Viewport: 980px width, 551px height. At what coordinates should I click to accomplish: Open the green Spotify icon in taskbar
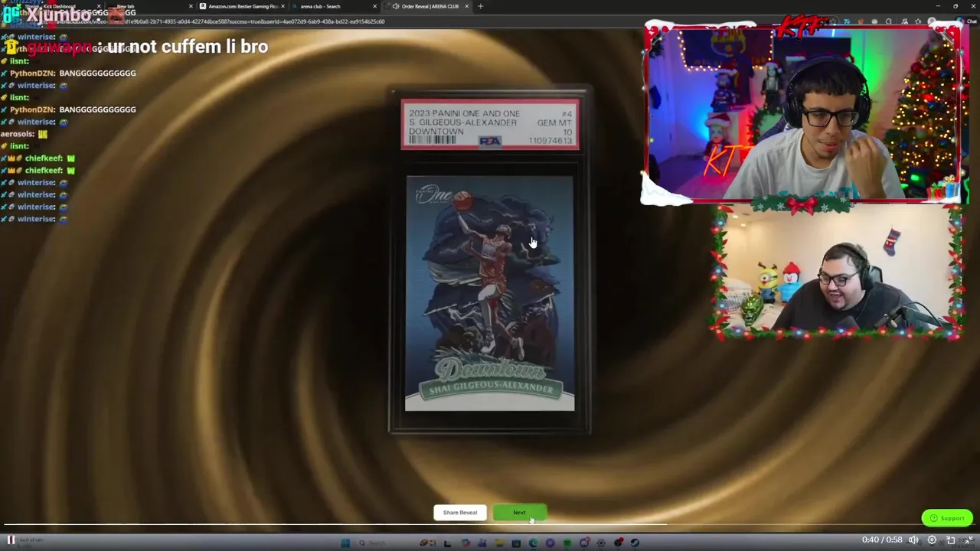[x=567, y=543]
